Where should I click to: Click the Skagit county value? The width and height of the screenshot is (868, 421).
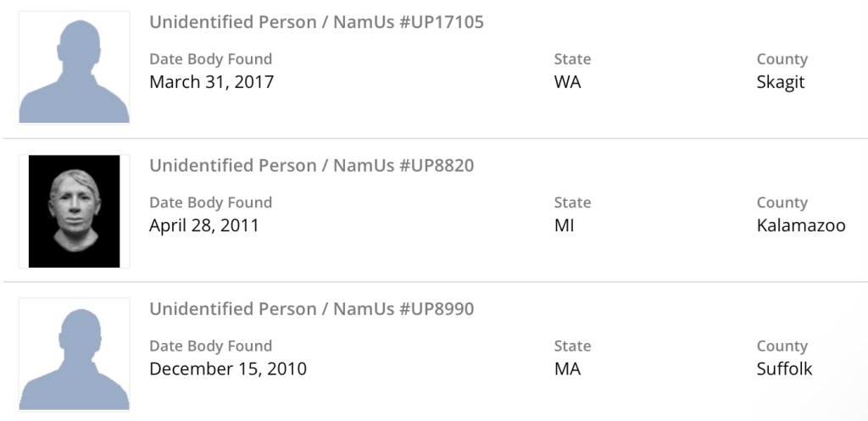(x=781, y=82)
